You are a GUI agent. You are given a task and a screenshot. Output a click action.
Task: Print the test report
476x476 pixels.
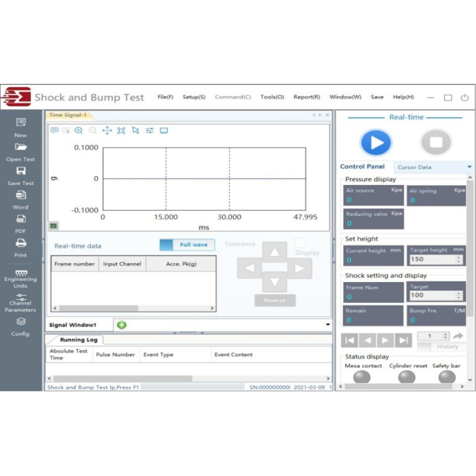click(21, 248)
